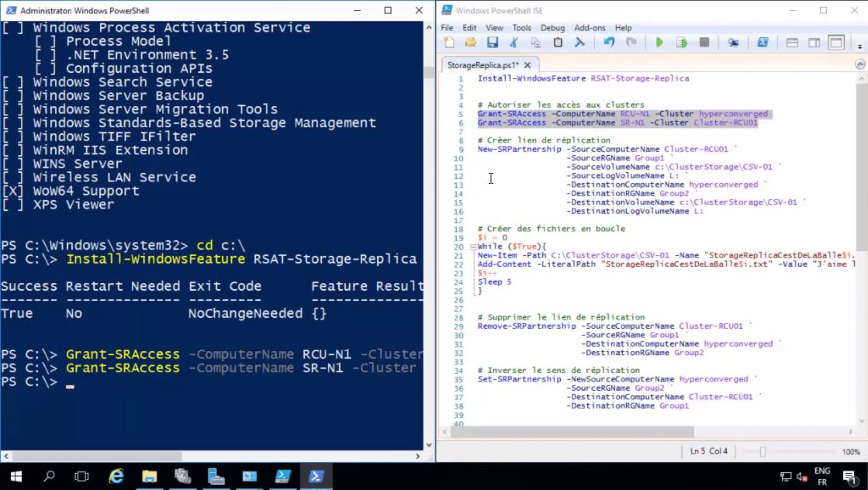Save StorageReplica.ps1 using the Save icon
Screen dimensions: 868x490
[493, 42]
